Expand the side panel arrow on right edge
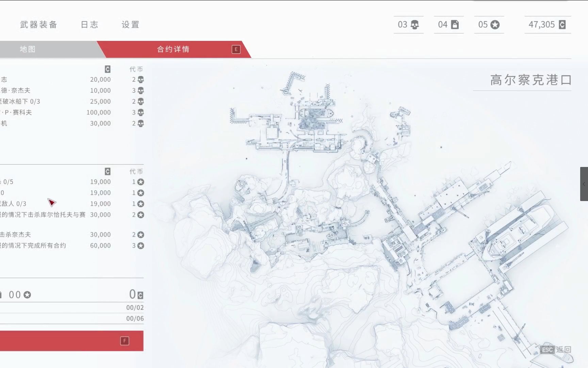This screenshot has width=588, height=368. click(584, 184)
